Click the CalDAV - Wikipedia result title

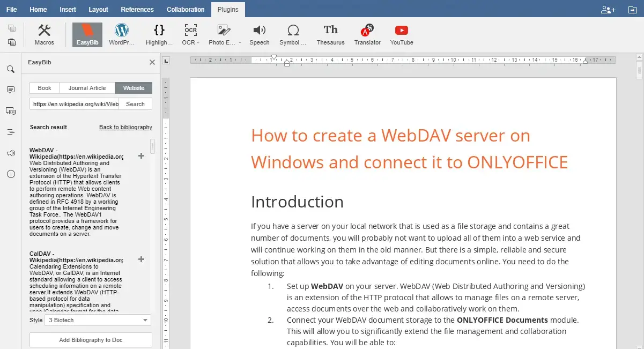coord(77,257)
